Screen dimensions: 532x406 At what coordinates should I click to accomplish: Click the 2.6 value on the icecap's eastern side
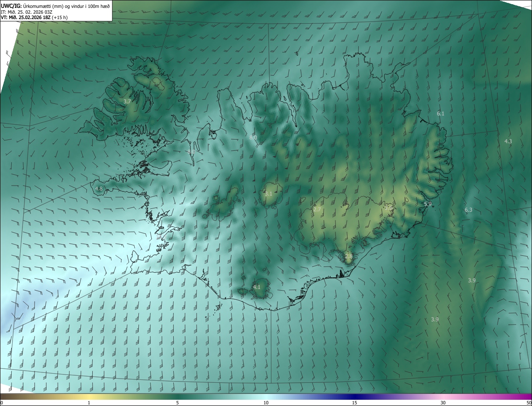(x=389, y=208)
